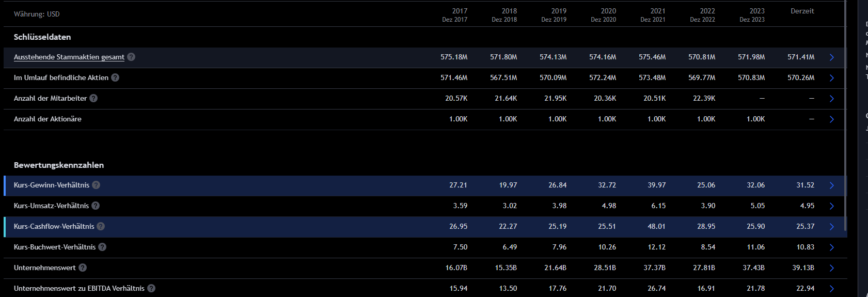The image size is (868, 297).
Task: Click chevron at end of Unternehmenswert row
Action: (x=831, y=268)
